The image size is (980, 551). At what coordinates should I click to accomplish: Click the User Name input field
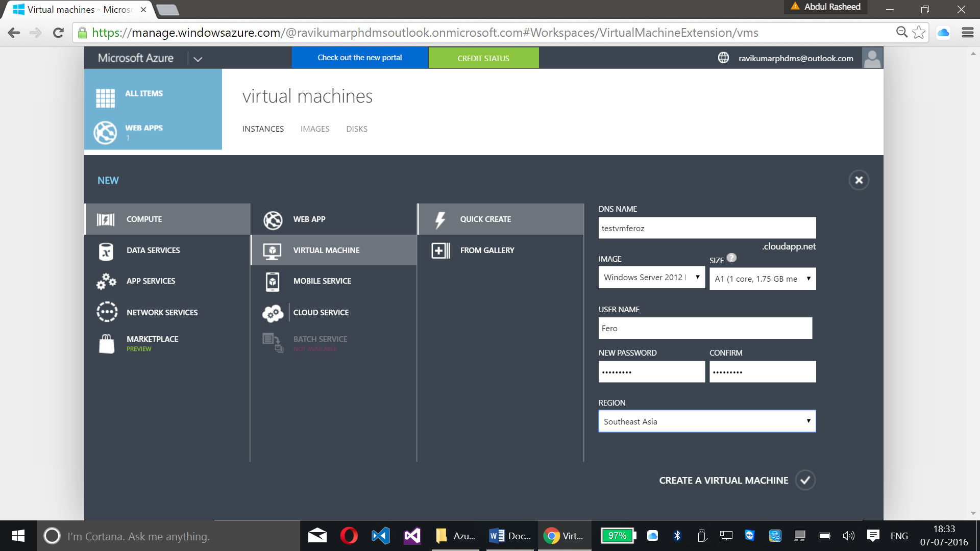705,328
